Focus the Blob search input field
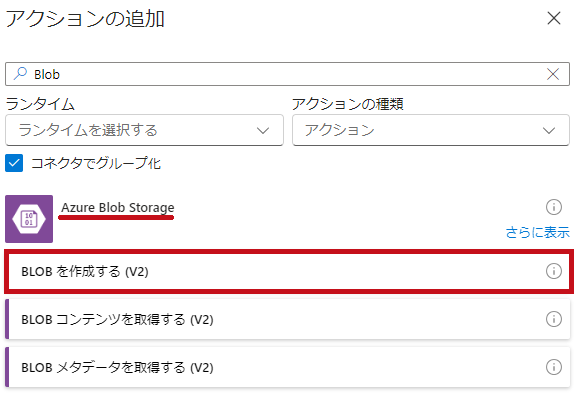The width and height of the screenshot is (576, 393). [287, 74]
